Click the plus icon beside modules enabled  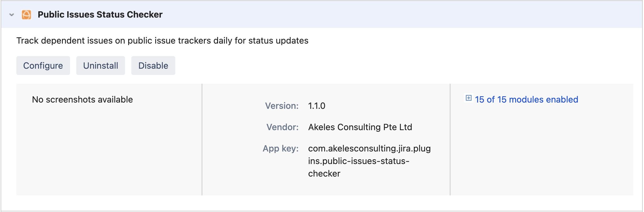click(x=468, y=98)
